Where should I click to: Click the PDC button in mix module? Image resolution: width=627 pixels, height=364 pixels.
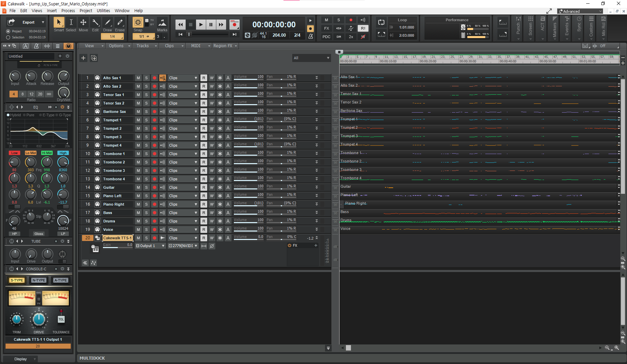(326, 37)
